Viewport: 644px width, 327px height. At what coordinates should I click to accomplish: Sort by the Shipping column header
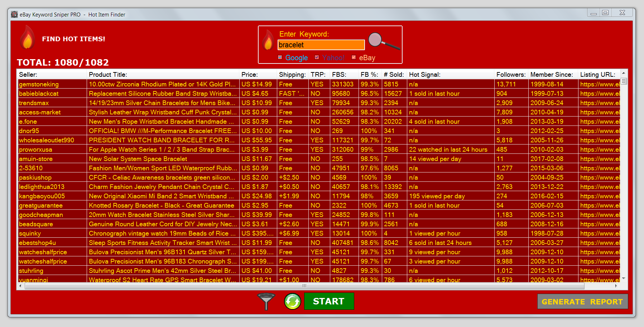(293, 74)
